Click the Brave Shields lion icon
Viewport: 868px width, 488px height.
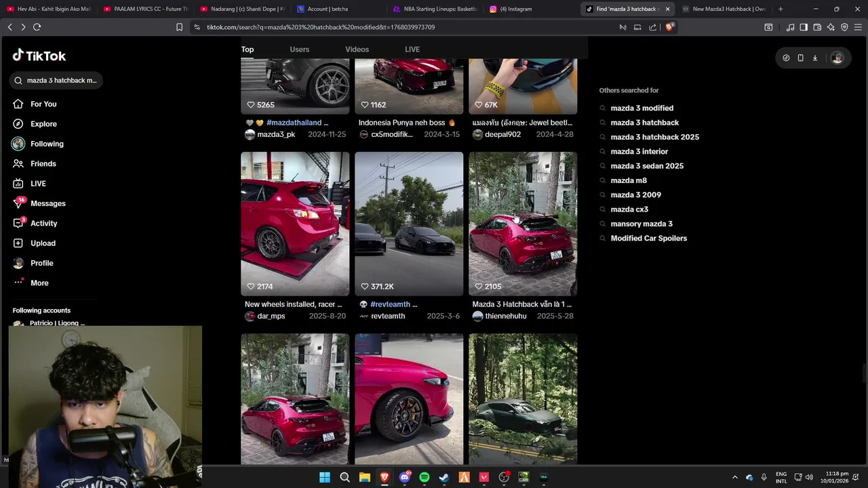click(x=669, y=27)
